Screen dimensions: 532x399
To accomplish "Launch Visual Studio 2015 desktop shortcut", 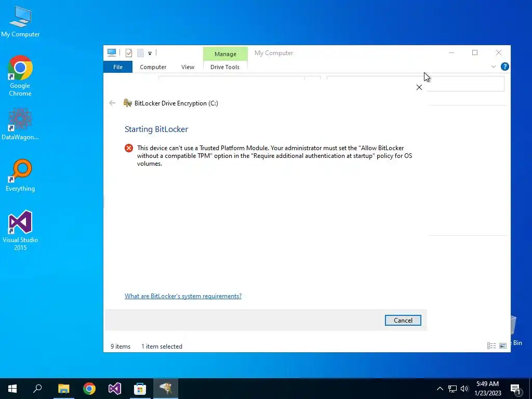I will point(20,230).
